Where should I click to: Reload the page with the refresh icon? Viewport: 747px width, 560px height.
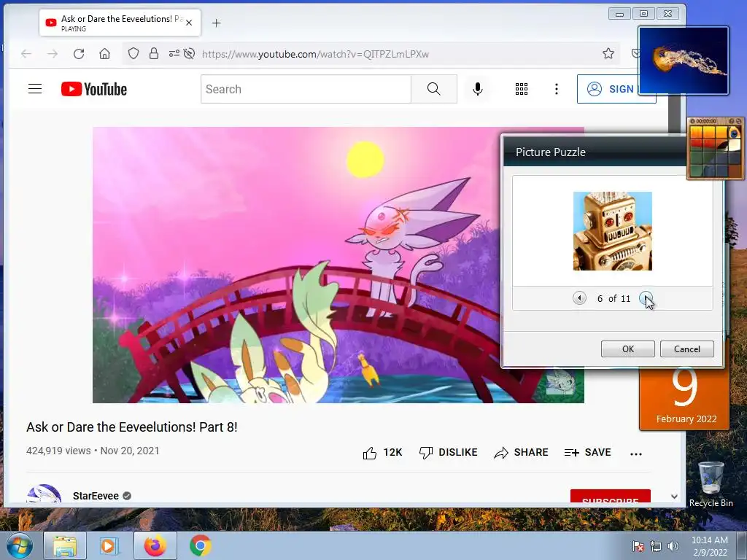[79, 54]
